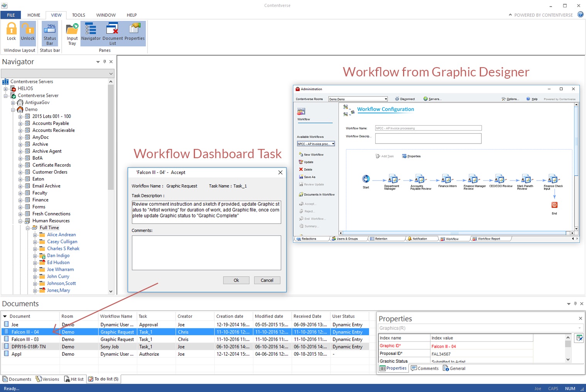
Task: Click the HELIOS server icon in Navigator
Action: [x=13, y=88]
